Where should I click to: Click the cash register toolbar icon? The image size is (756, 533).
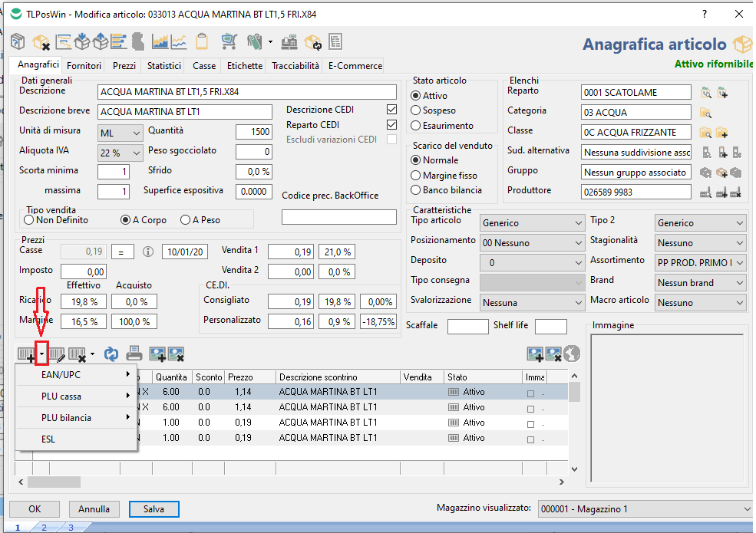coord(289,41)
